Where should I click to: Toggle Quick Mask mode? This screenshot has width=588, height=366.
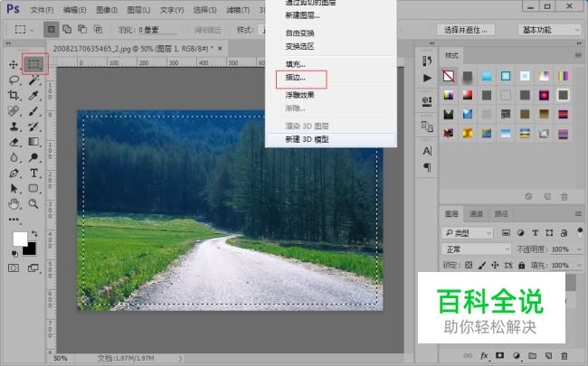[x=14, y=267]
